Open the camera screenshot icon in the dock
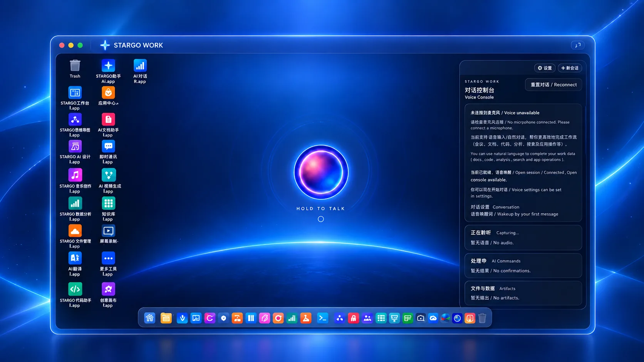The width and height of the screenshot is (644, 362). click(421, 318)
